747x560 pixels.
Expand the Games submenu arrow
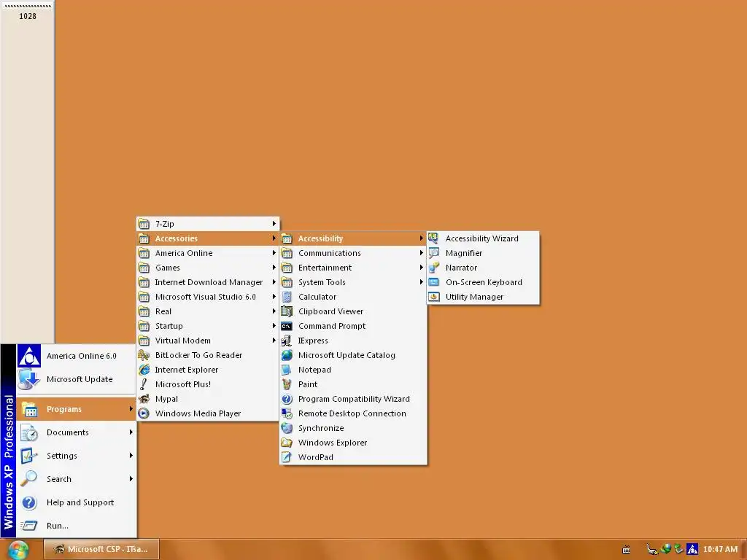click(274, 268)
